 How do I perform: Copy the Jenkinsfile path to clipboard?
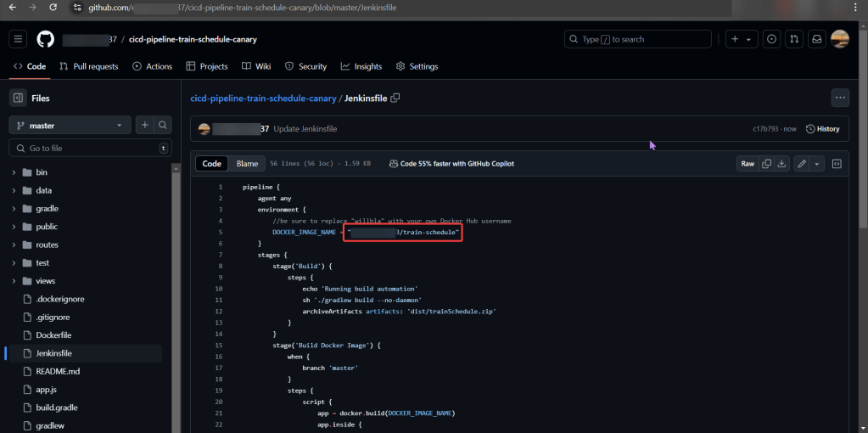tap(395, 98)
